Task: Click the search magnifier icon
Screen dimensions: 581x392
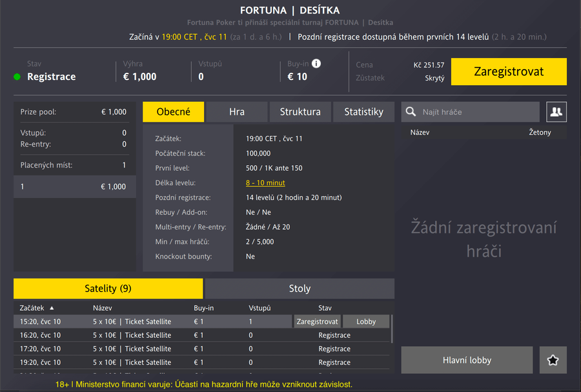Action: pyautogui.click(x=411, y=112)
